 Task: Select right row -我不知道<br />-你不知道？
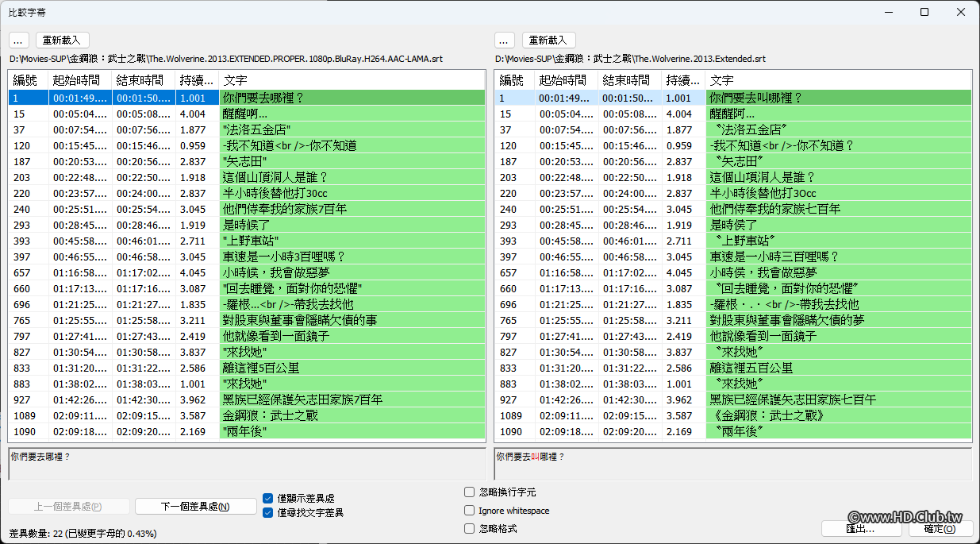(x=733, y=145)
